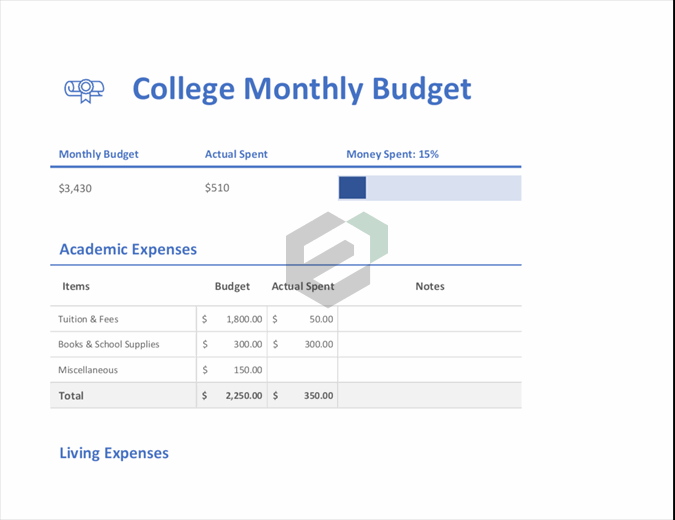This screenshot has height=520, width=675.
Task: Click the dark blue filled progress bar segment
Action: [352, 188]
